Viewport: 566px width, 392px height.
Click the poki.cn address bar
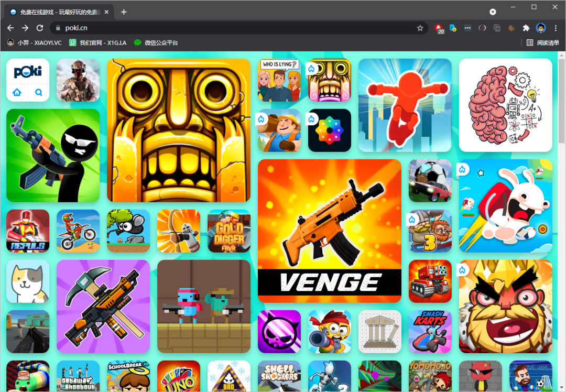click(238, 28)
